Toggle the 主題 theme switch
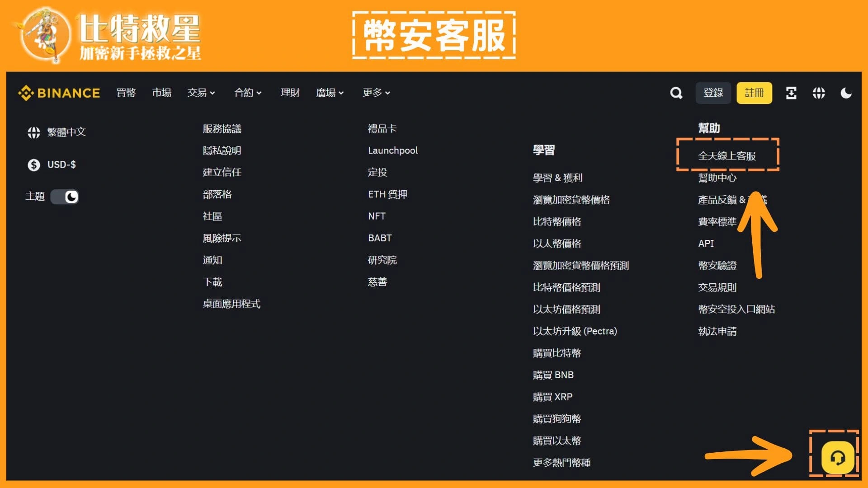The width and height of the screenshot is (868, 488). point(65,197)
